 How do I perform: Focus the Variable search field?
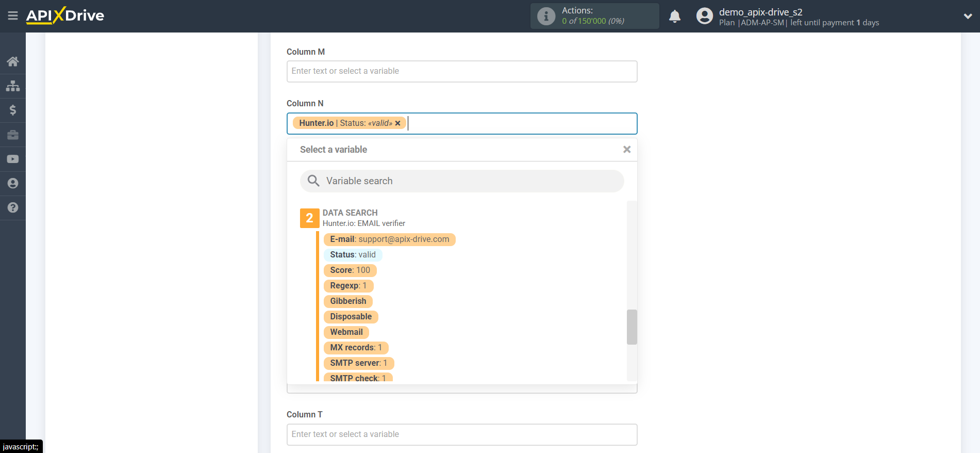click(462, 181)
